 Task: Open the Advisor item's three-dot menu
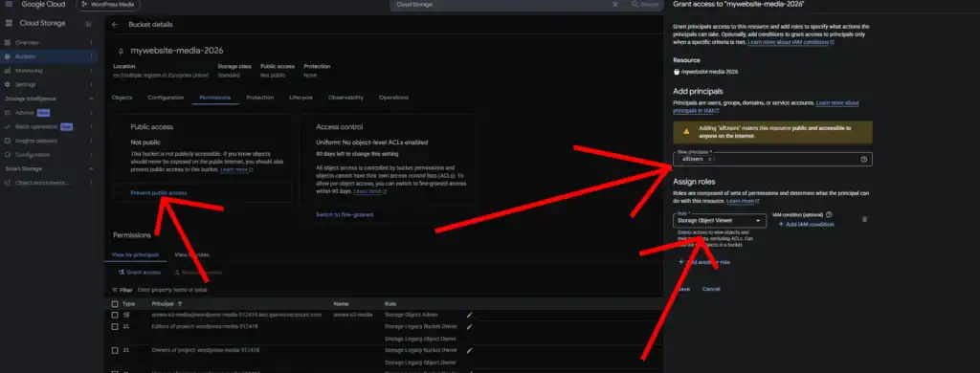pyautogui.click(x=91, y=113)
